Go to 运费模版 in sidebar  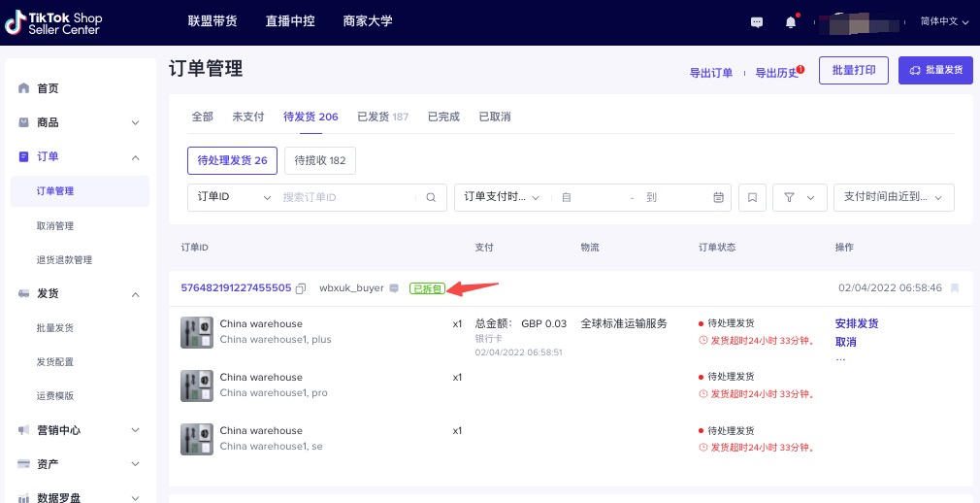point(55,396)
